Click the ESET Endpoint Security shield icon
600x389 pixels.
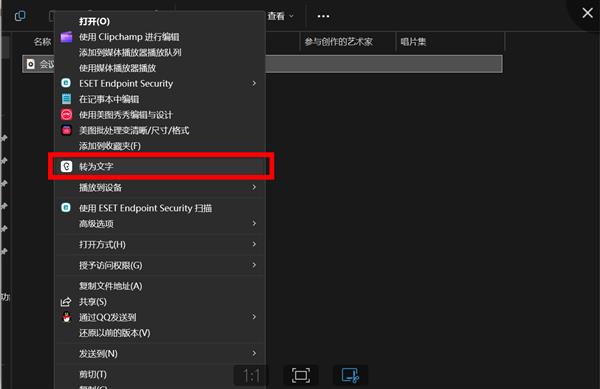click(x=66, y=83)
